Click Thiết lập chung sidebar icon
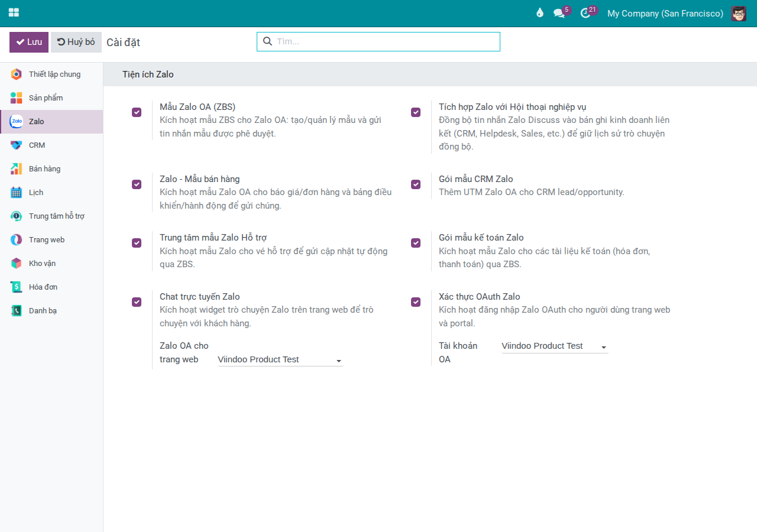This screenshot has width=757, height=532. [16, 74]
